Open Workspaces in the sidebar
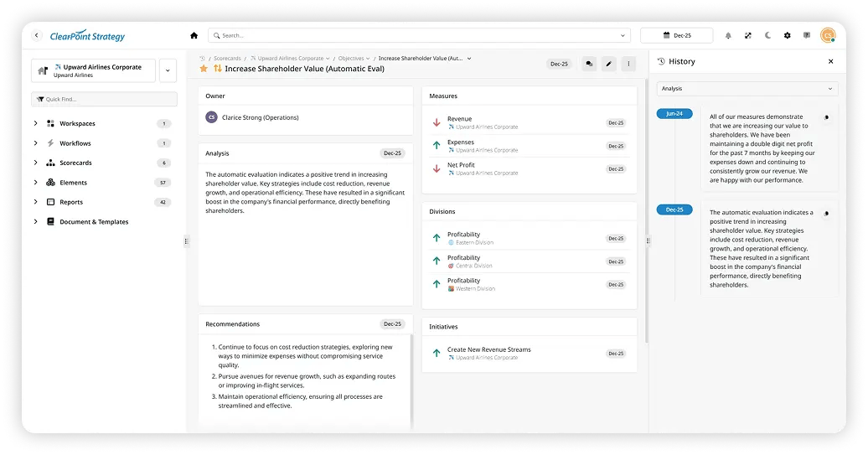The image size is (868, 455). 77,123
